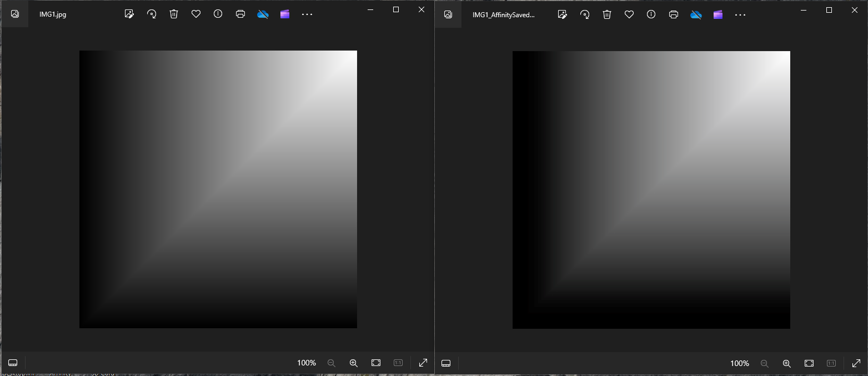Screen dimensions: 868x376
Task: Click the IMG1.jpg file name title
Action: 53,15
